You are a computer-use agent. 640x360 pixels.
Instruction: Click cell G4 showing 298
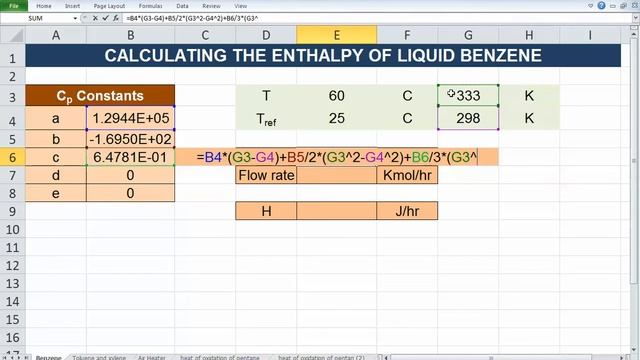pyautogui.click(x=468, y=118)
